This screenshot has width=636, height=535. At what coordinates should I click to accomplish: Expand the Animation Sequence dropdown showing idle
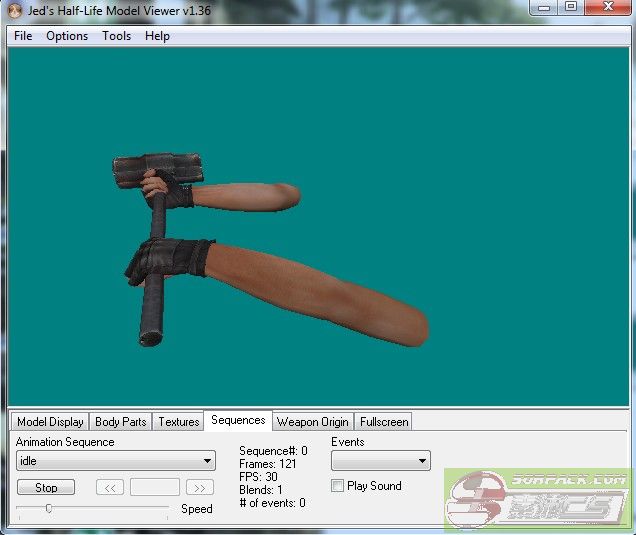click(x=116, y=461)
